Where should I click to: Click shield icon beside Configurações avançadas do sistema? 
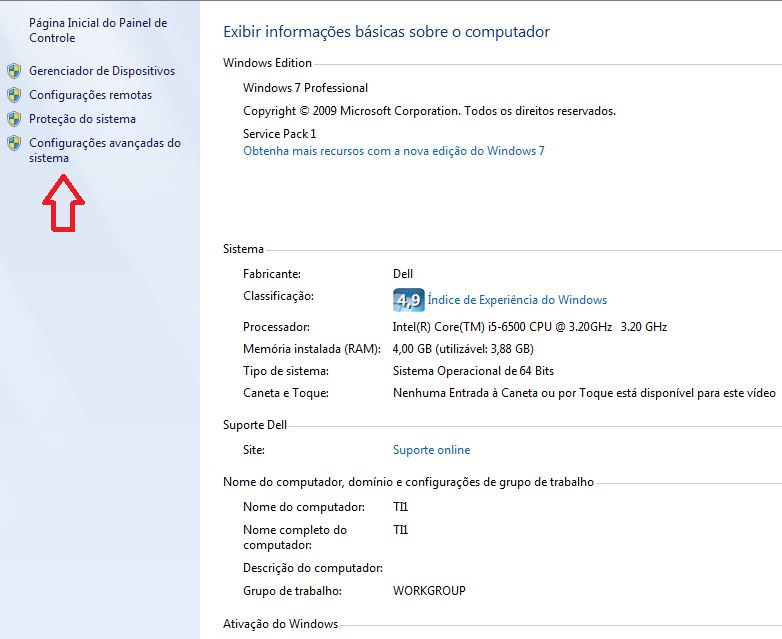click(14, 143)
